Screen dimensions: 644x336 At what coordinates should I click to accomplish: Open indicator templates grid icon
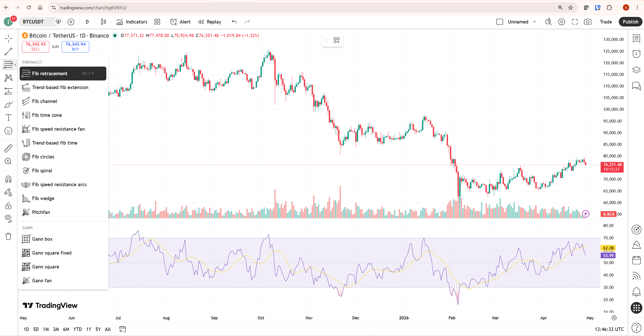[157, 22]
